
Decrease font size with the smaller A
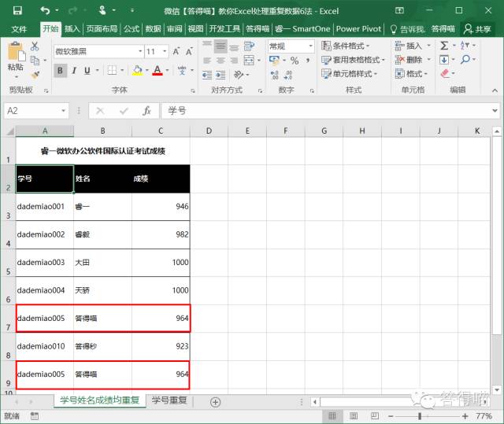189,51
